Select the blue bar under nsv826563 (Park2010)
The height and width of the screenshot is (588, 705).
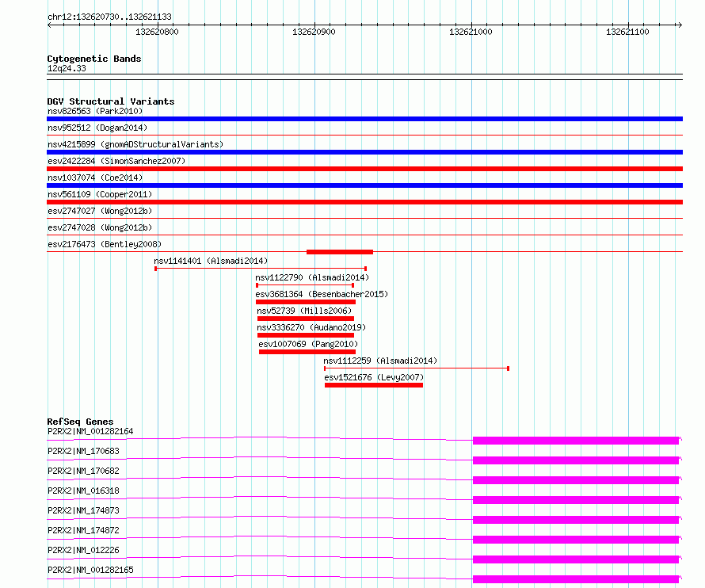pyautogui.click(x=364, y=119)
